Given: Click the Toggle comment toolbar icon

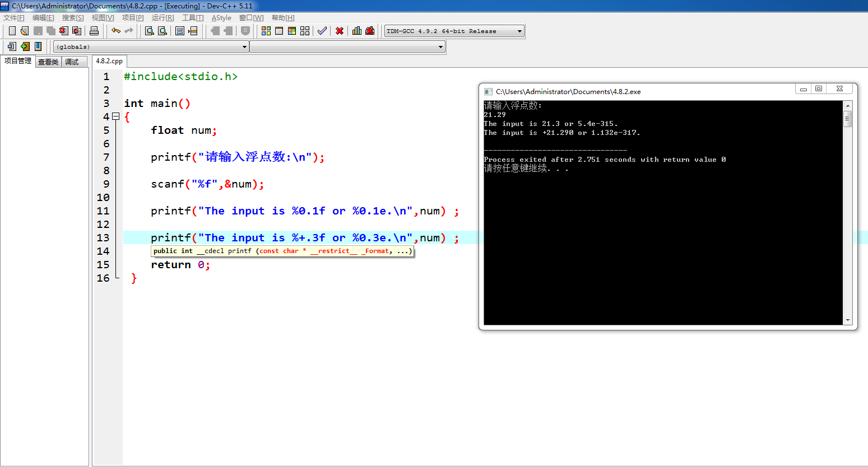Looking at the screenshot, I should tap(245, 31).
